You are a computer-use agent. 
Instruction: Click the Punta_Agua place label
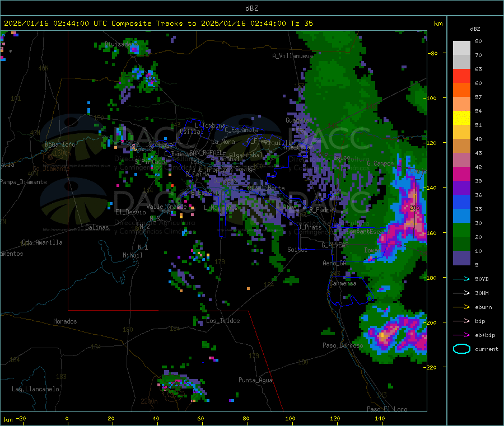point(255,380)
